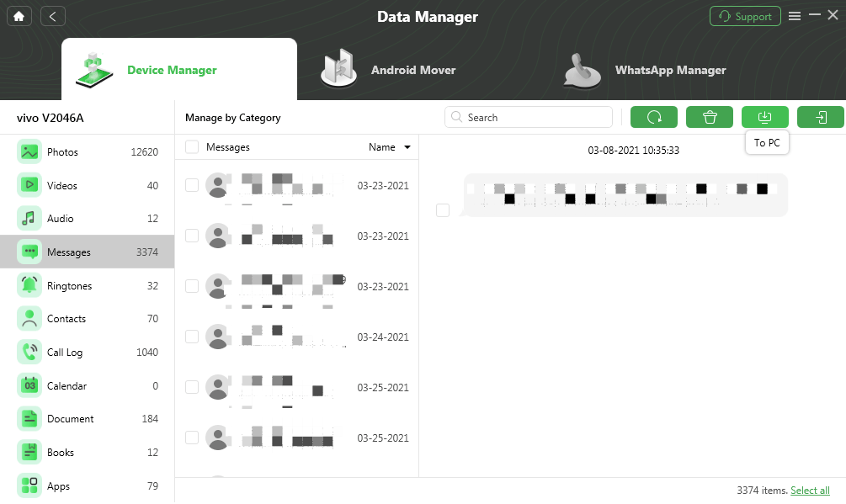Click the Home icon in title bar
The width and height of the screenshot is (846, 504).
(x=19, y=16)
